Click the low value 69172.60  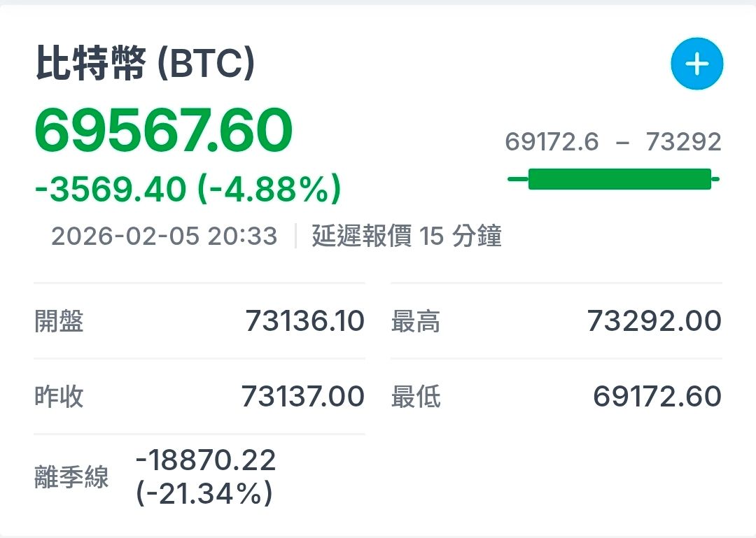(657, 397)
